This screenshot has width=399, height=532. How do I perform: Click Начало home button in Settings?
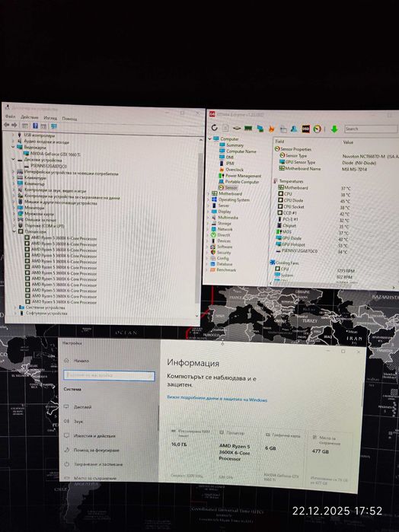click(x=77, y=361)
